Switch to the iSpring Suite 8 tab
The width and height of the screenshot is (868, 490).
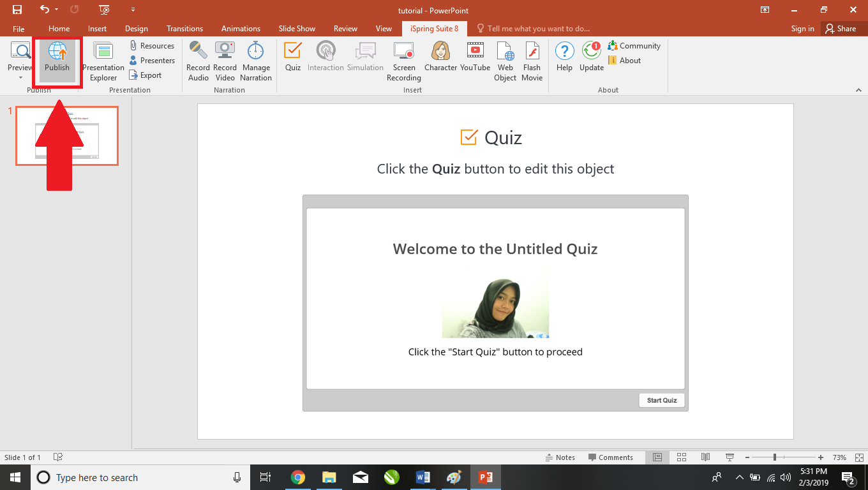434,28
